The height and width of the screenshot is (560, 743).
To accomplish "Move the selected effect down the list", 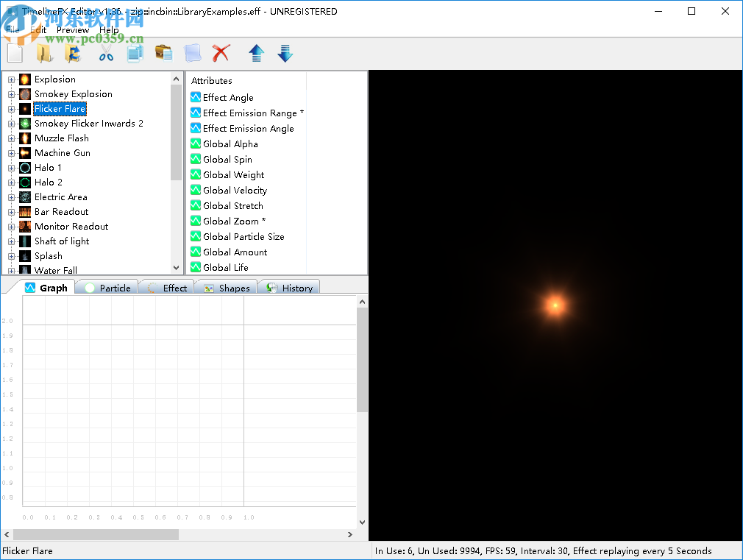I will click(x=285, y=53).
